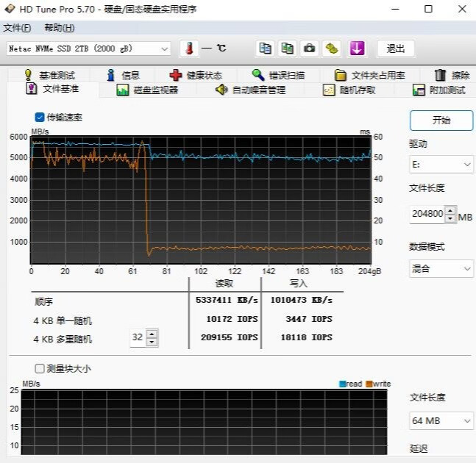Viewport: 476px width, 463px height.
Task: Click sequential read value 5337411 KB/s
Action: (x=227, y=300)
